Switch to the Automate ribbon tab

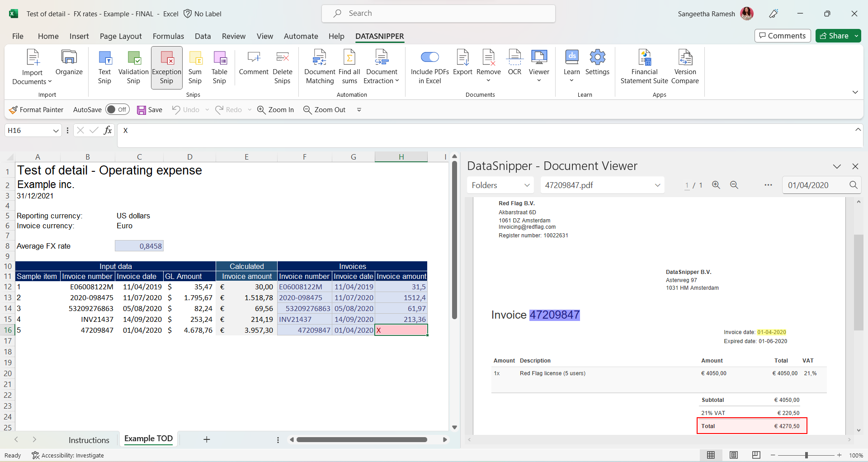click(x=301, y=36)
